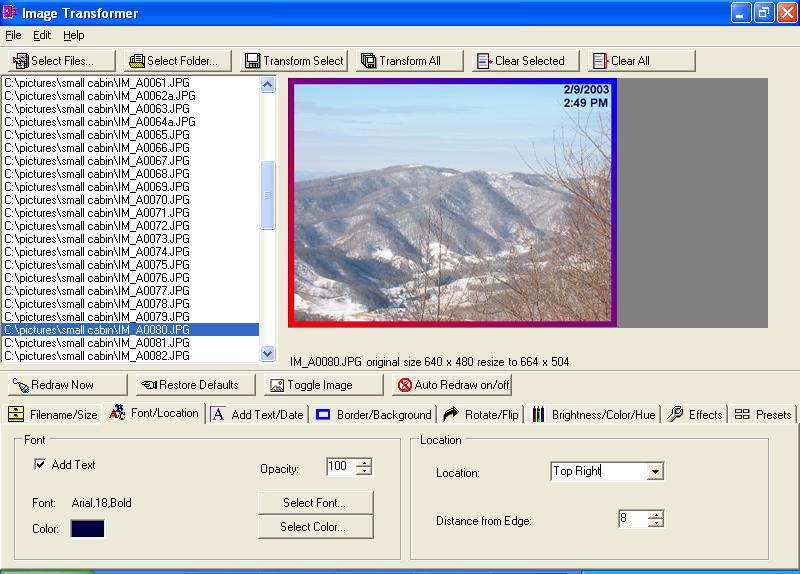Viewport: 800px width, 574px height.
Task: Open the Help menu
Action: tap(73, 35)
